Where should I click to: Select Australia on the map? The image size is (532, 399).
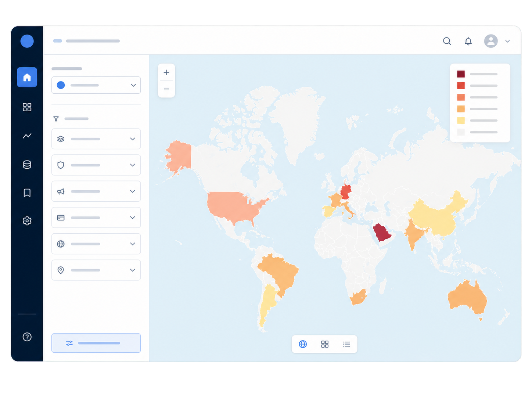click(467, 298)
